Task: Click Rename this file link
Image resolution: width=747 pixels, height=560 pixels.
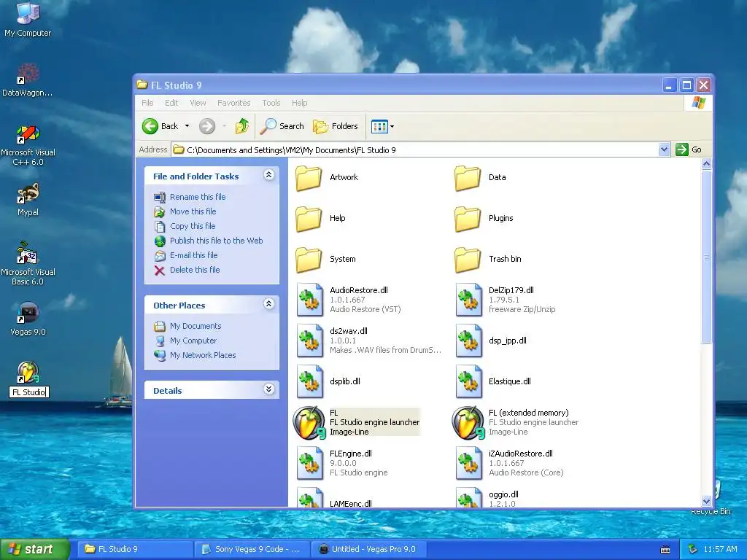Action: click(x=198, y=197)
